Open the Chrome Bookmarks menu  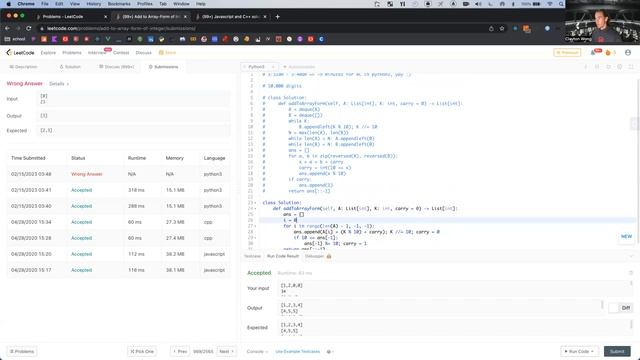coord(119,4)
